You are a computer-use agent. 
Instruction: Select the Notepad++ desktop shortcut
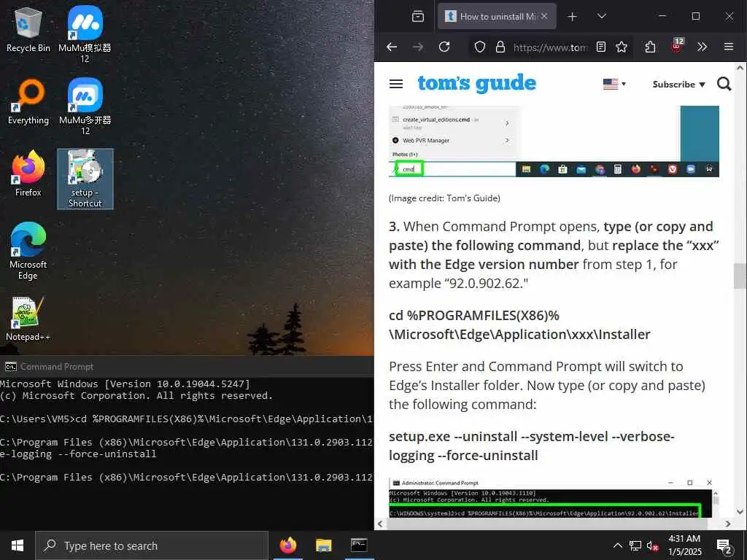(28, 319)
